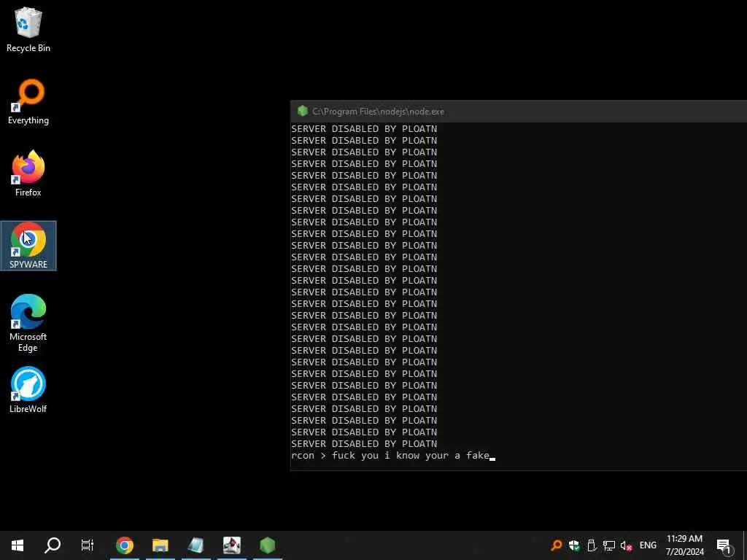Switch to the notepad-like taskbar app
747x560 pixels.
click(196, 545)
